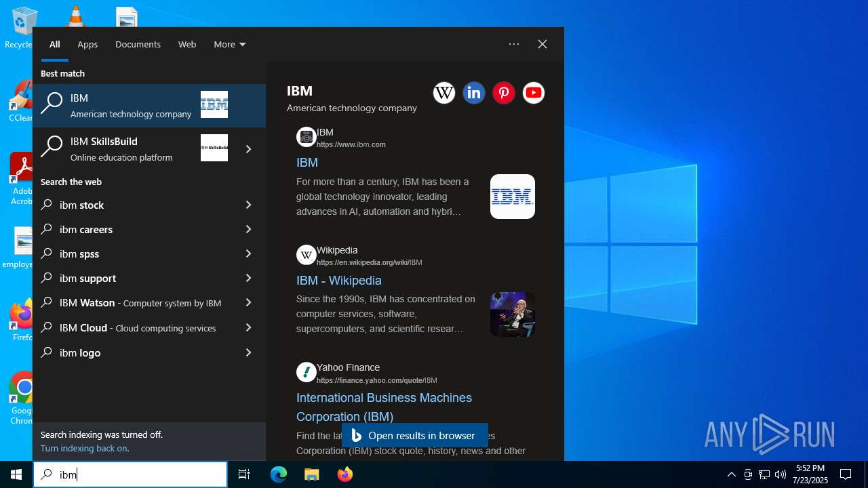Expand the More dropdown
This screenshot has height=488, width=868.
(x=230, y=44)
